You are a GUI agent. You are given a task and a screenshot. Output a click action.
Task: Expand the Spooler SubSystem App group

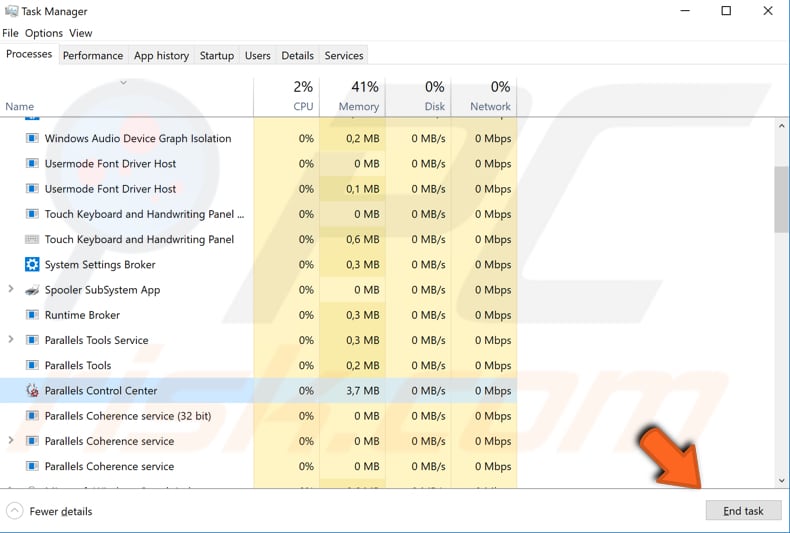click(11, 289)
